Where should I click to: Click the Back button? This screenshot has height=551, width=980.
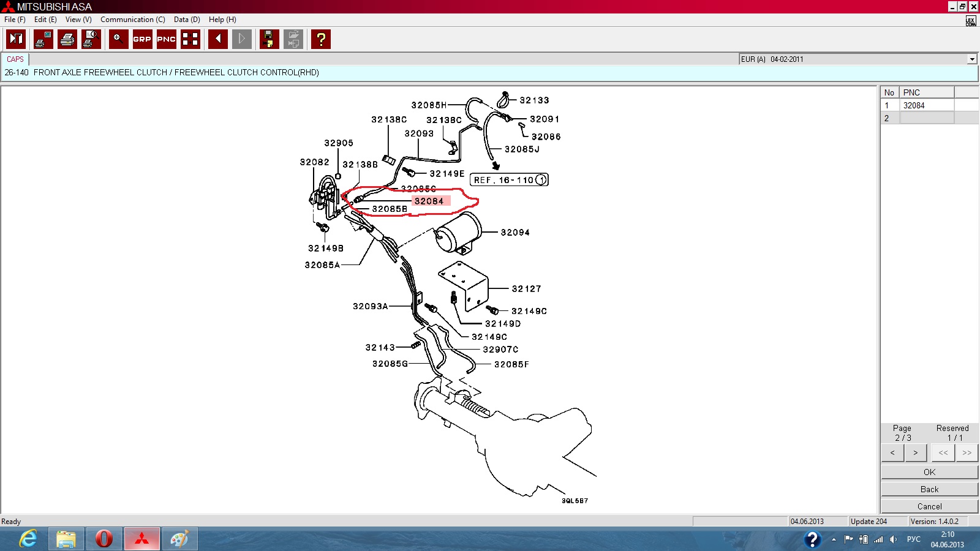pos(930,489)
